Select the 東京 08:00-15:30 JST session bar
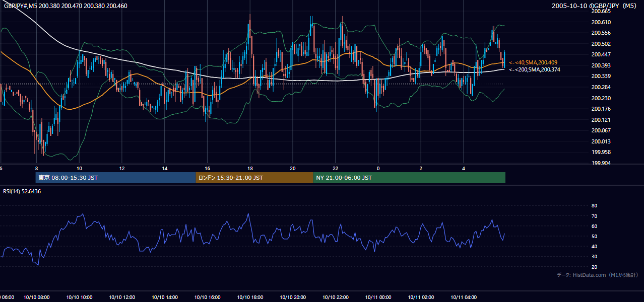 tap(115, 178)
